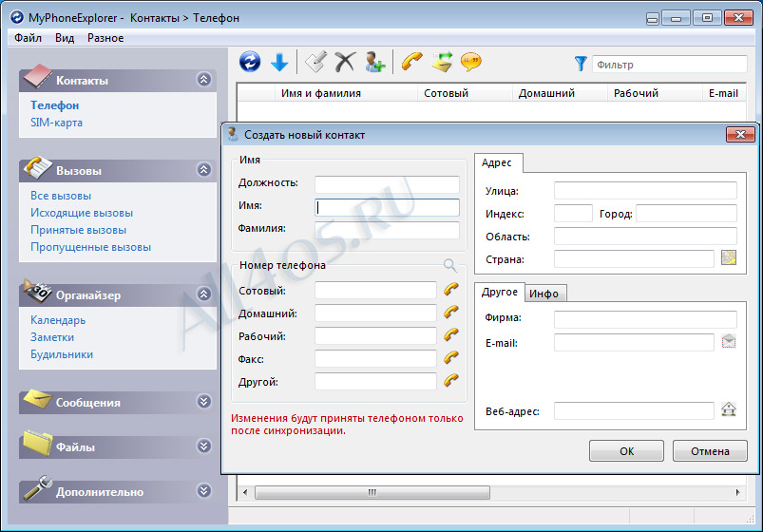Screen dimensions: 763x532
Task: Click the Фамилия input field
Action: tap(387, 230)
